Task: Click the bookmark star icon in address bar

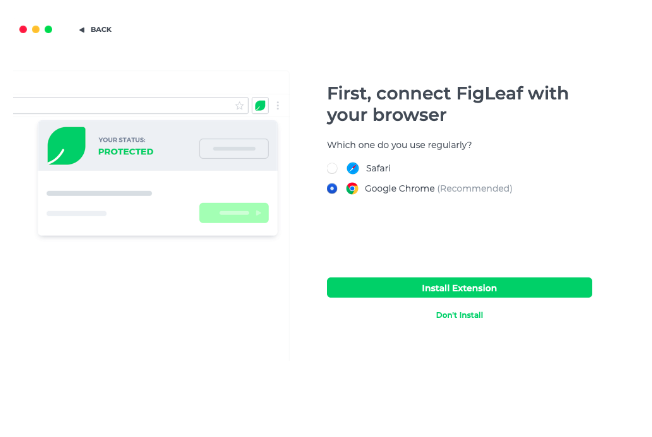Action: click(x=239, y=105)
